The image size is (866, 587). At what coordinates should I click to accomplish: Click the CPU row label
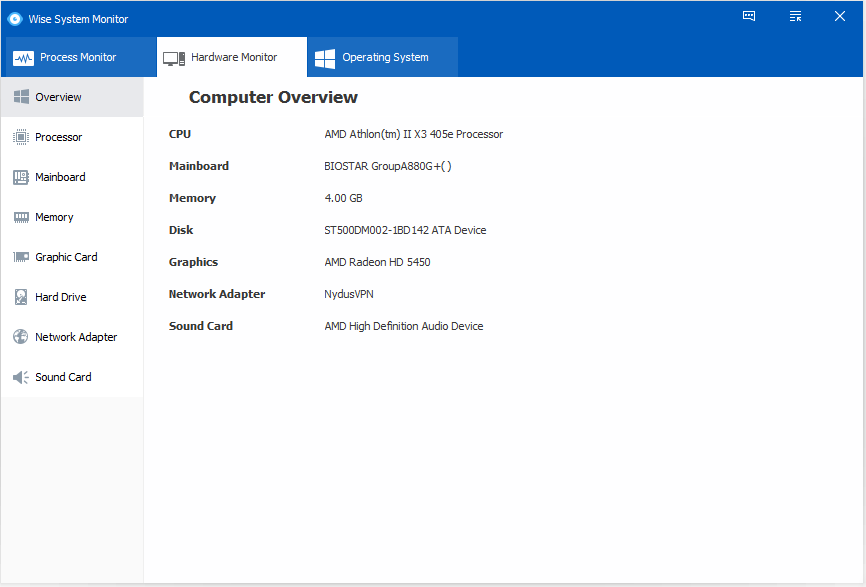180,134
